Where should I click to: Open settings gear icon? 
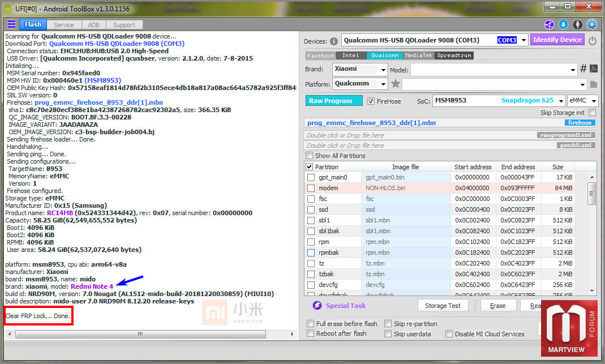[592, 25]
